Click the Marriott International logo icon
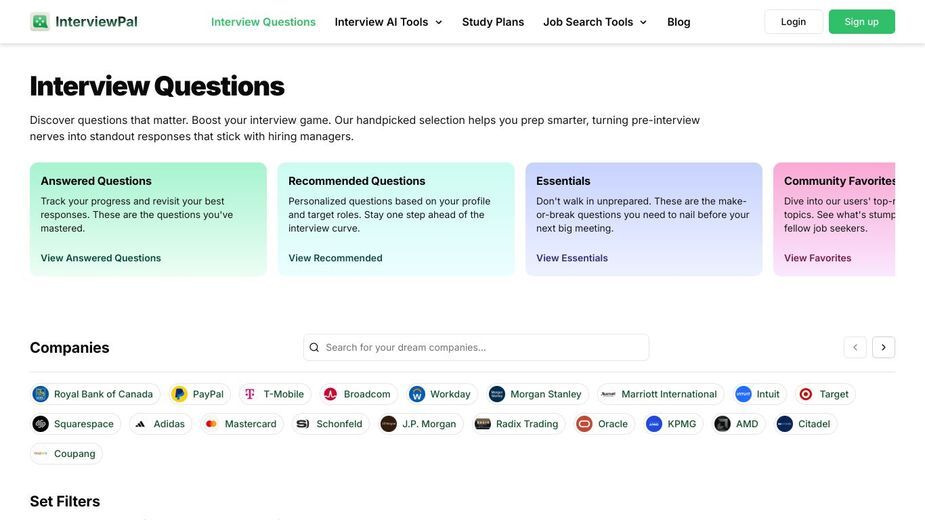 (608, 394)
